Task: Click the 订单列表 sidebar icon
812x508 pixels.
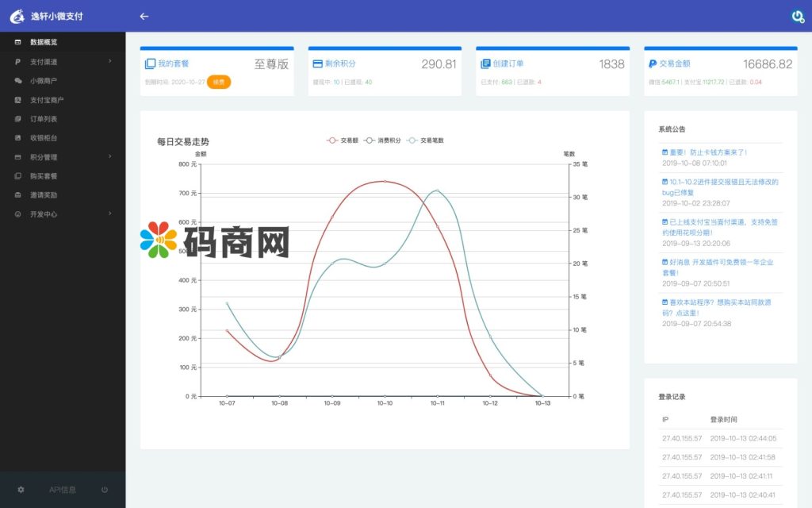Action: point(18,119)
